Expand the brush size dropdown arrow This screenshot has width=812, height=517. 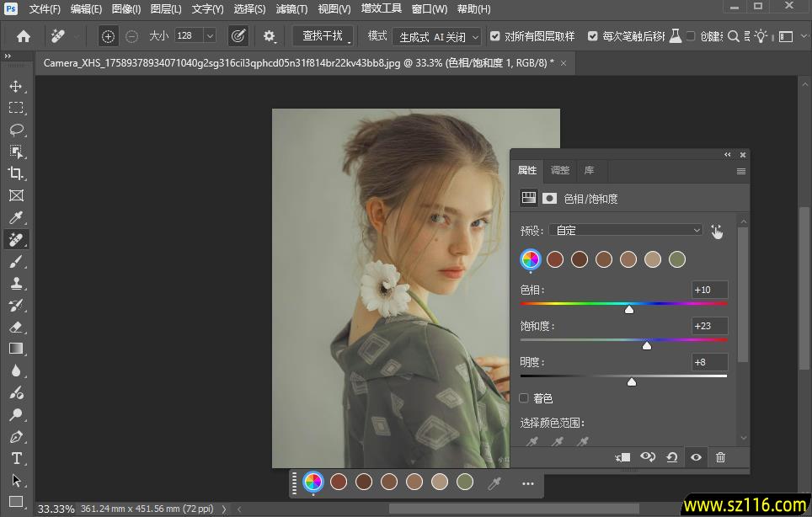pos(210,36)
